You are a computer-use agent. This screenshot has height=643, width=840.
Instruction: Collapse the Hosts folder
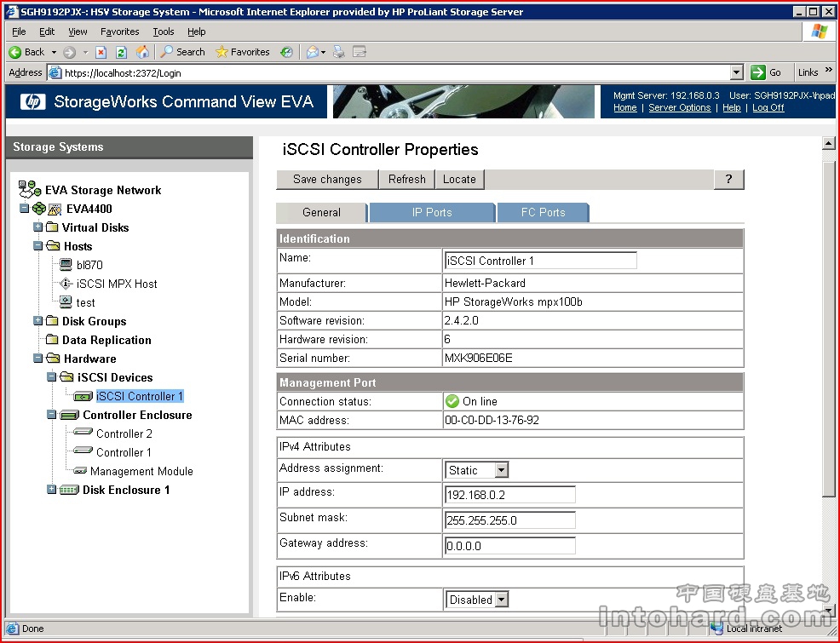pyautogui.click(x=38, y=245)
